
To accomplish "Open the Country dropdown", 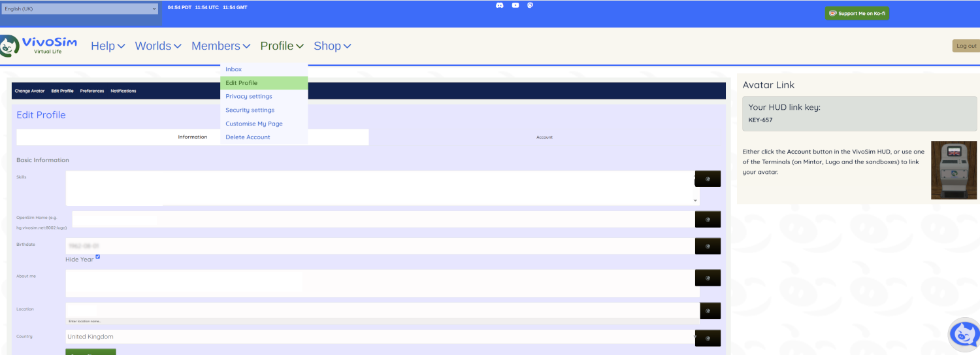I will point(382,337).
